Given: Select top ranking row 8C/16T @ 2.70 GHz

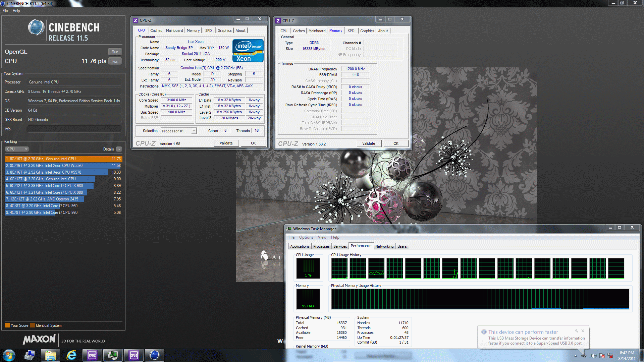Looking at the screenshot, I should pos(63,159).
